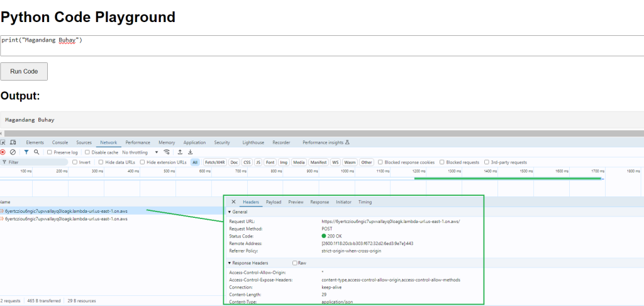Click the import HAR file upload icon
This screenshot has width=644, height=306.
click(x=180, y=152)
